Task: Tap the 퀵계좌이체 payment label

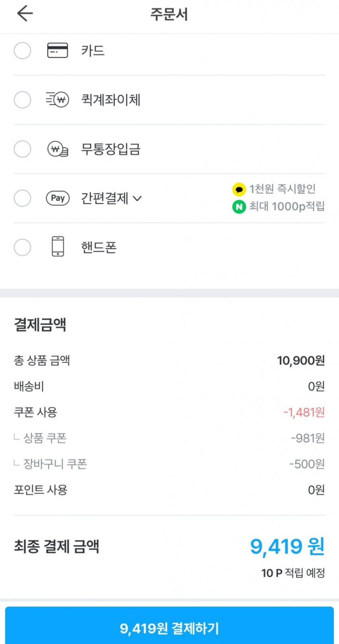Action: 110,100
